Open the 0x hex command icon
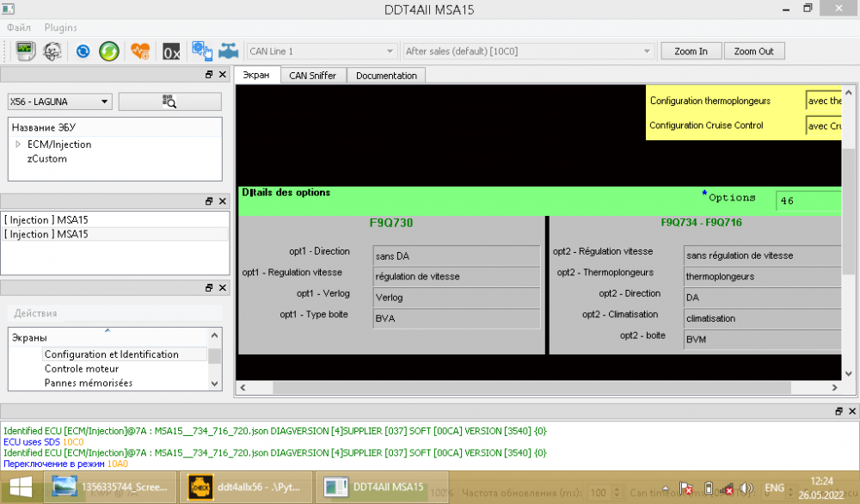This screenshot has height=504, width=860. [171, 52]
